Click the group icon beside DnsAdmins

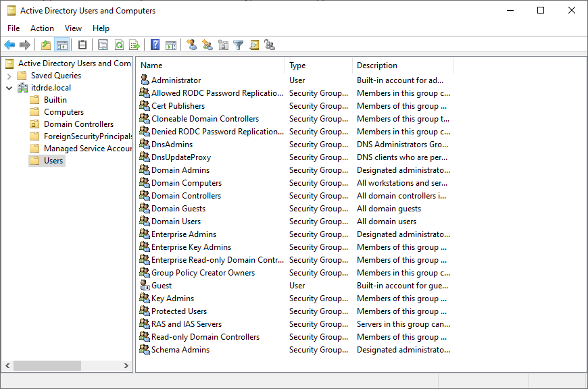[x=145, y=144]
